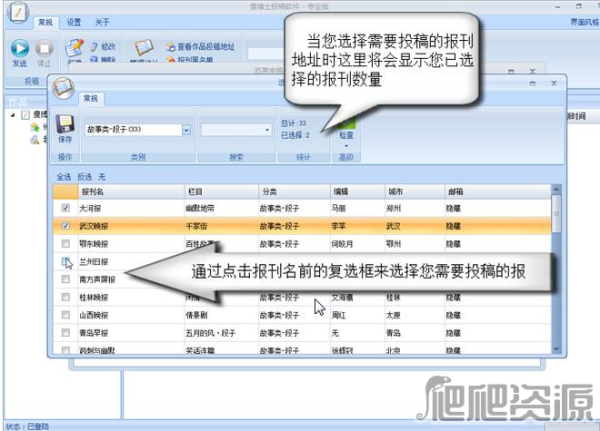
Task: Click the blue 发送 play icon in main window
Action: click(20, 49)
